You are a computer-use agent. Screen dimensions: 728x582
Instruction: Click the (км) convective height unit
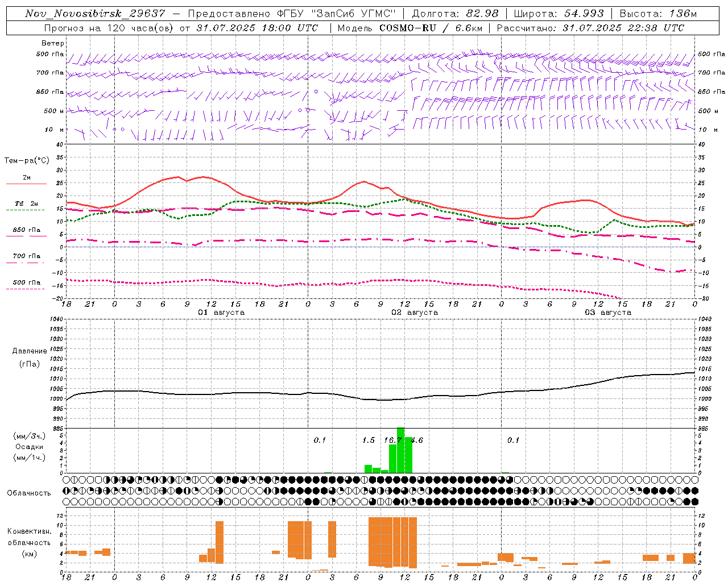29,554
